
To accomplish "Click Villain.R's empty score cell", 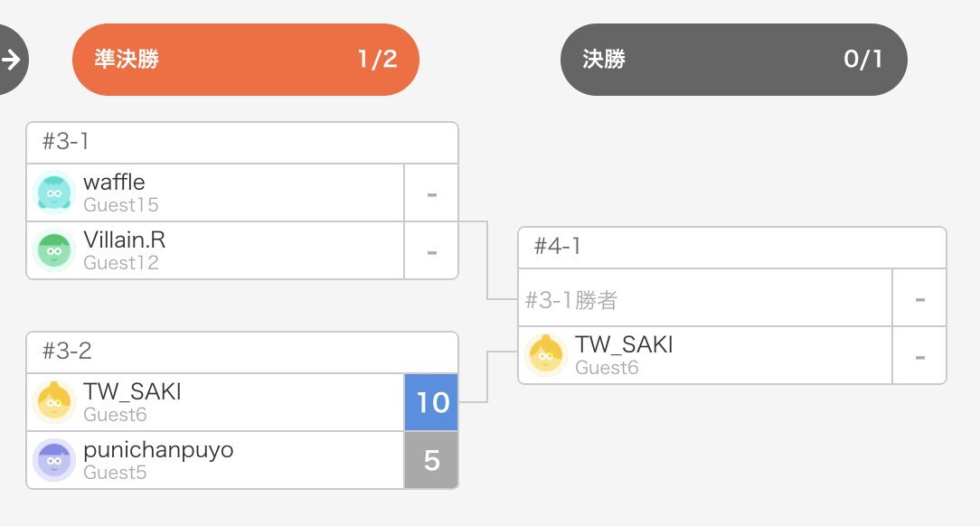I will coord(431,250).
